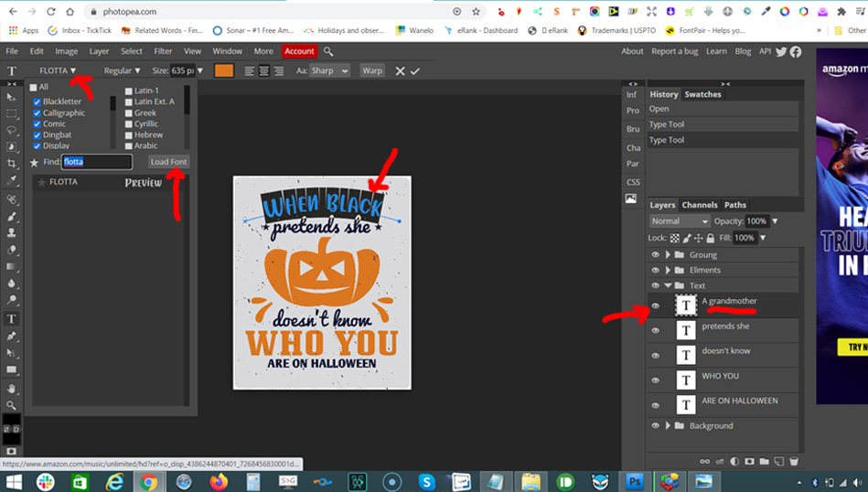Image resolution: width=868 pixels, height=492 pixels.
Task: Open the Normal blend mode dropdown
Action: pos(679,221)
